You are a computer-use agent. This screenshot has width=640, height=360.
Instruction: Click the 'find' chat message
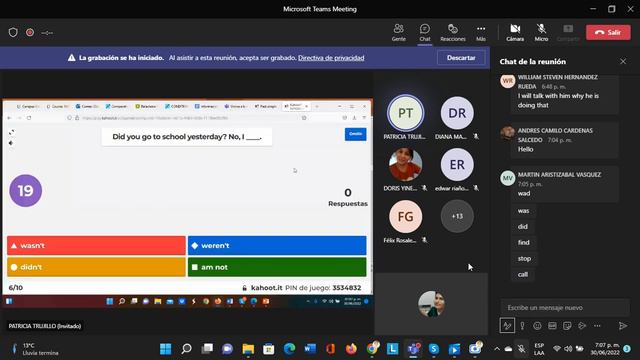[524, 242]
